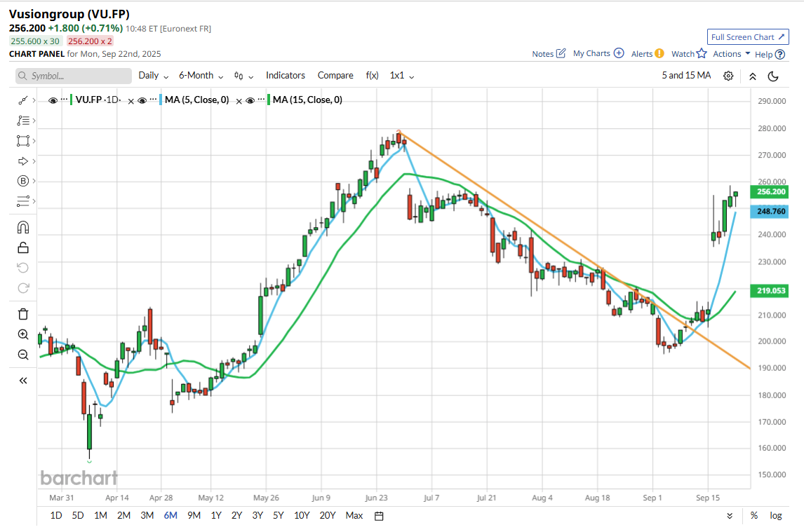Open the 6-Month range dropdown
The width and height of the screenshot is (804, 532).
[197, 75]
